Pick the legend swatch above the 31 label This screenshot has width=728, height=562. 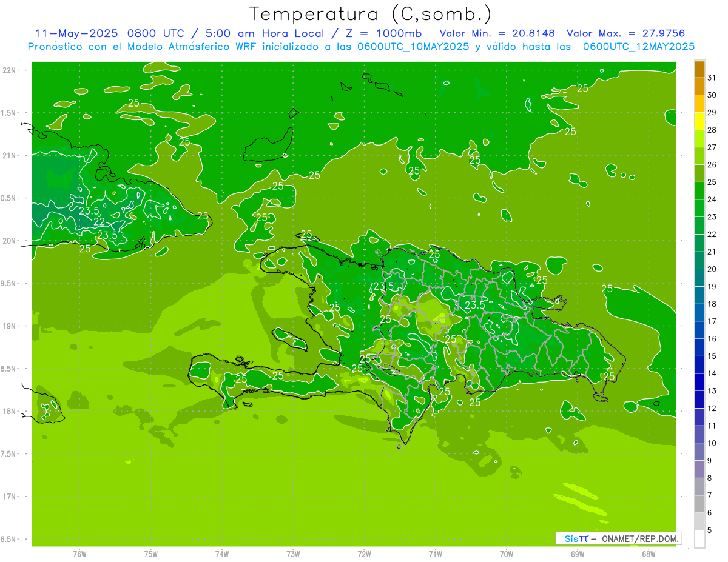[x=699, y=69]
